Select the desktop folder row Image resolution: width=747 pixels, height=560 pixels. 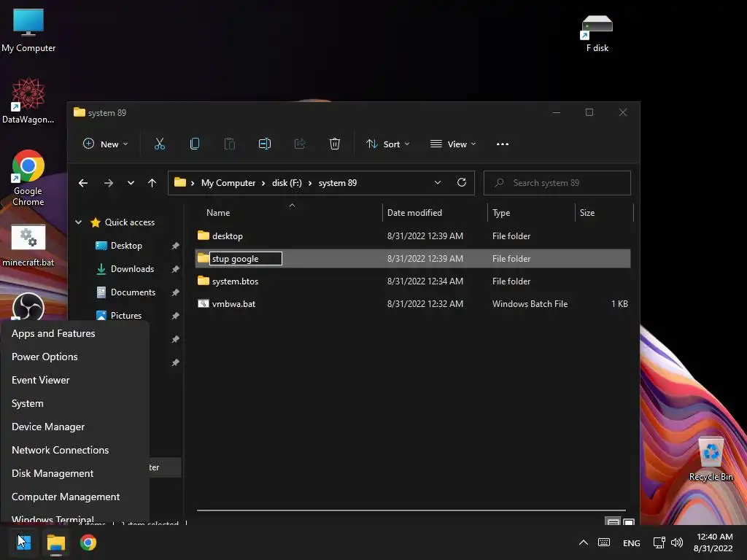coord(413,236)
